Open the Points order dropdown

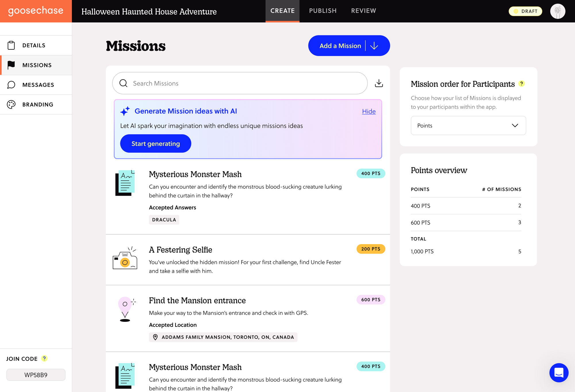(468, 125)
